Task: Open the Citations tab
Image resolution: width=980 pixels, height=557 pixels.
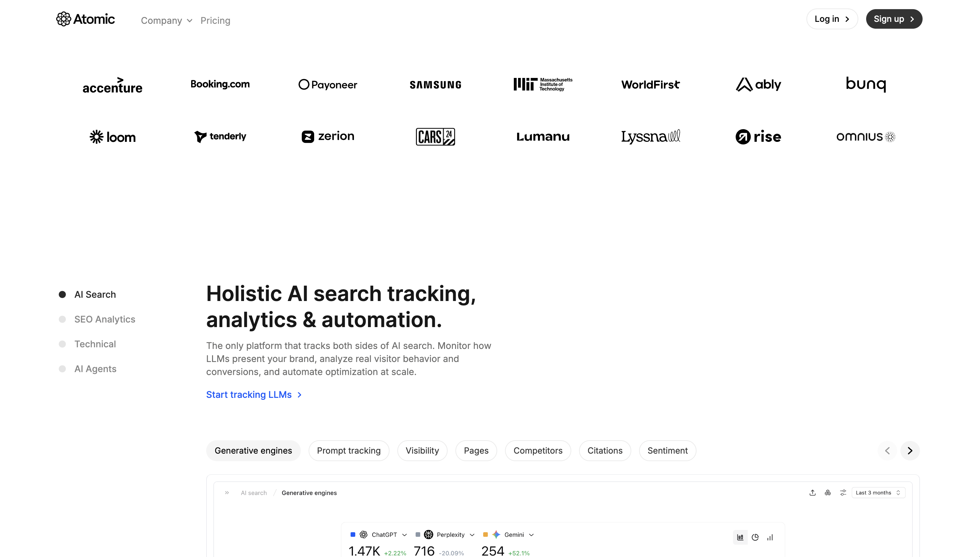Action: [x=605, y=451]
